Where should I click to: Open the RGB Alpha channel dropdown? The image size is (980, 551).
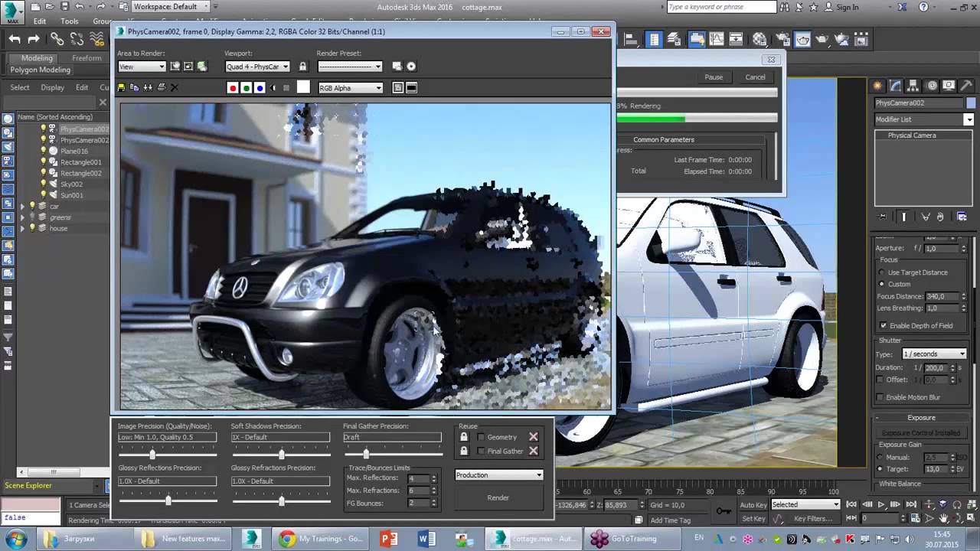pyautogui.click(x=351, y=88)
